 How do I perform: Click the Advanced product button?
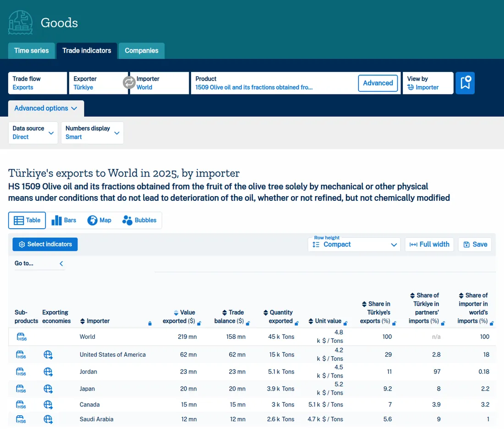(x=378, y=83)
